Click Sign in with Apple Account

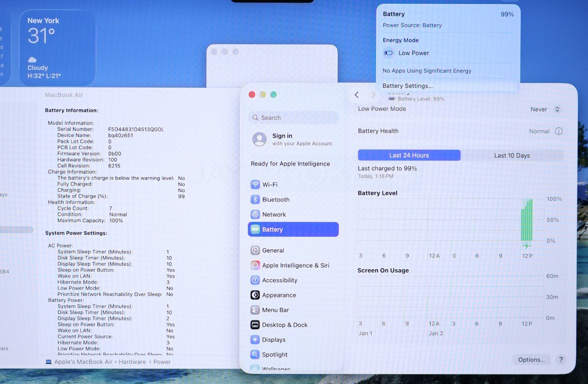pyautogui.click(x=292, y=139)
